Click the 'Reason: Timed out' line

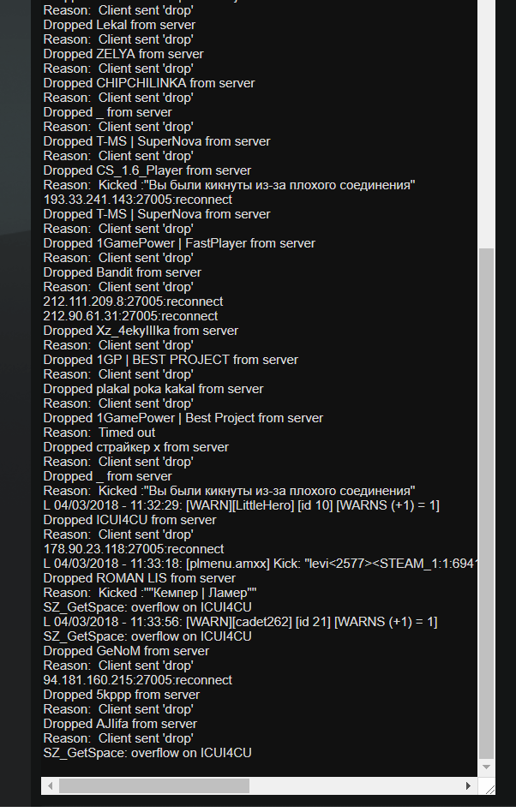99,433
